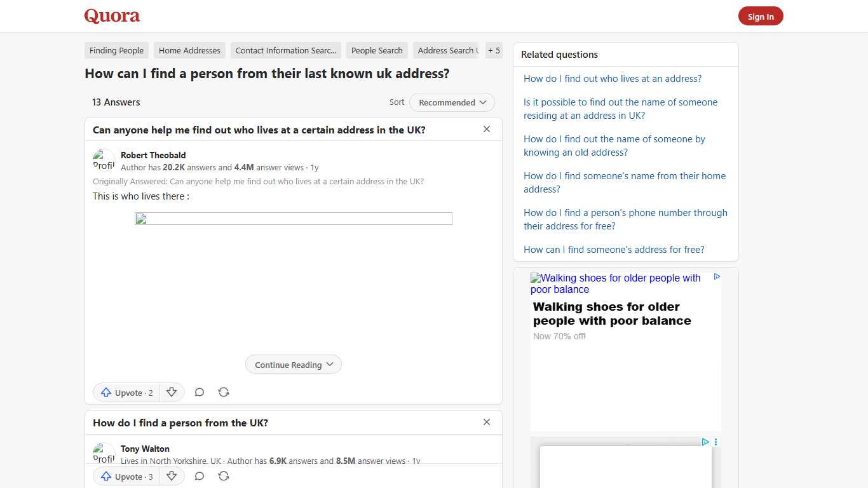
Task: Click the comment icon on Tony Walton's answer
Action: 199,476
